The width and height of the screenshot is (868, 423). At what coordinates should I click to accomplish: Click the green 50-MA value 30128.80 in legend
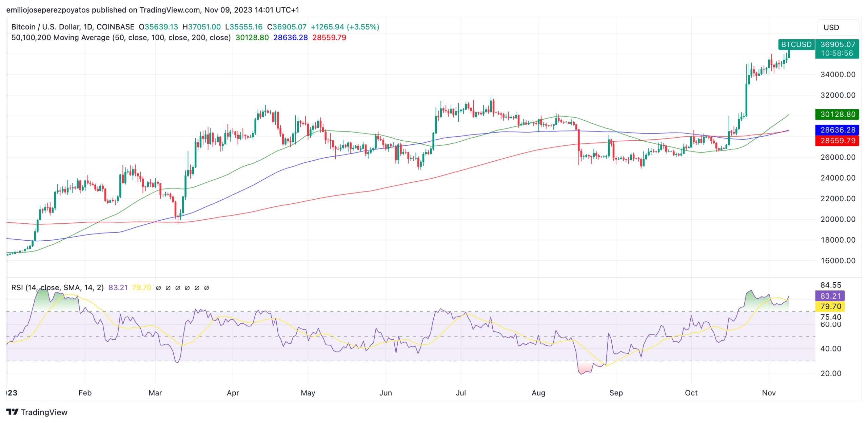click(252, 38)
